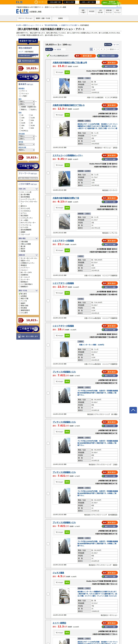Click 無料 資料請求 for 海老江7丁目2-5 listing
The width and height of the screenshot is (138, 644).
coord(110,105)
